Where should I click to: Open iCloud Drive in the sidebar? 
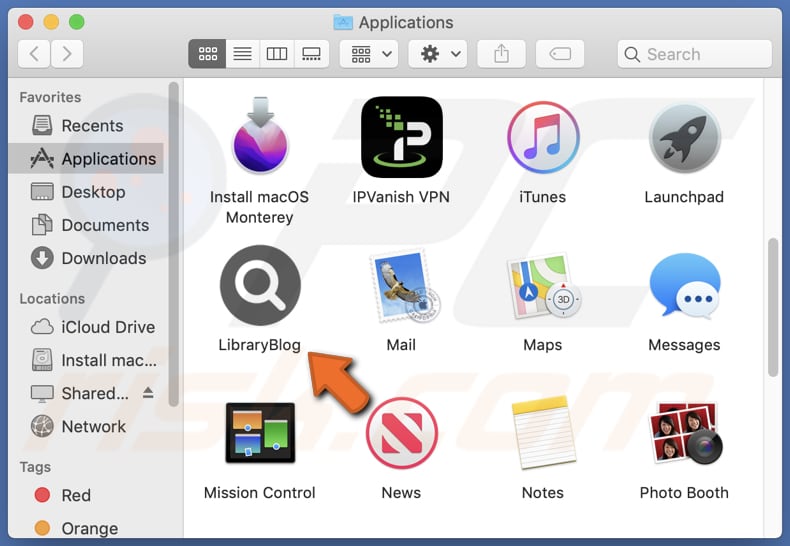[x=86, y=327]
